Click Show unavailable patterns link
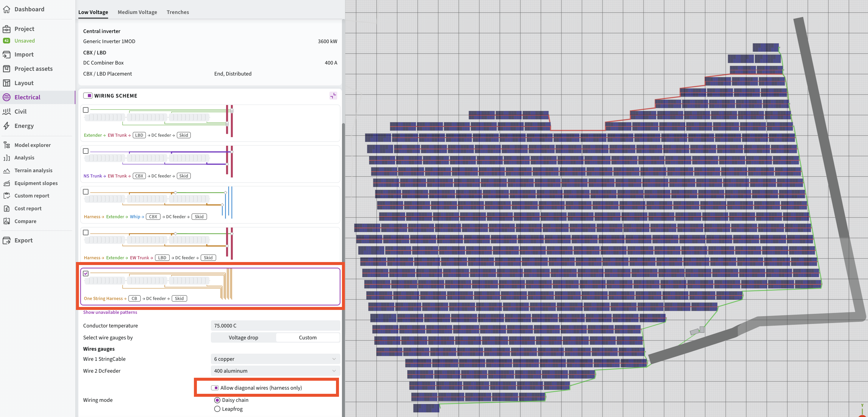Image resolution: width=868 pixels, height=417 pixels. pos(110,312)
